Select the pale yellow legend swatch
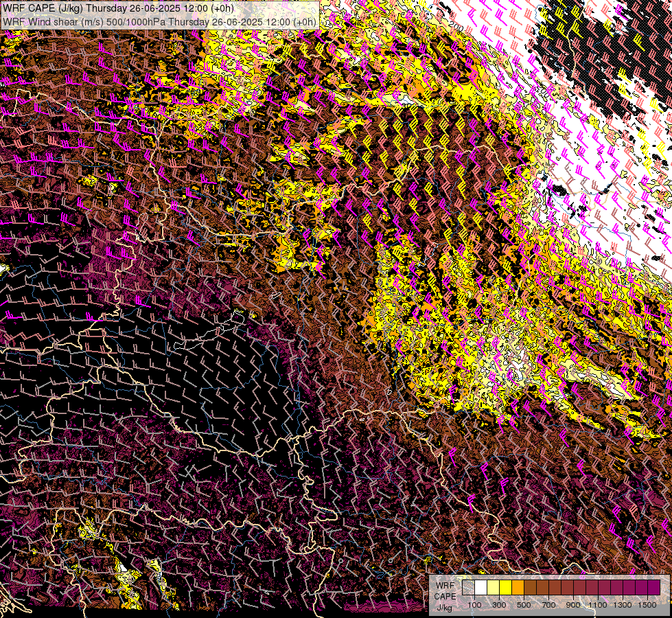Image resolution: width=672 pixels, height=618 pixels. coord(494,588)
